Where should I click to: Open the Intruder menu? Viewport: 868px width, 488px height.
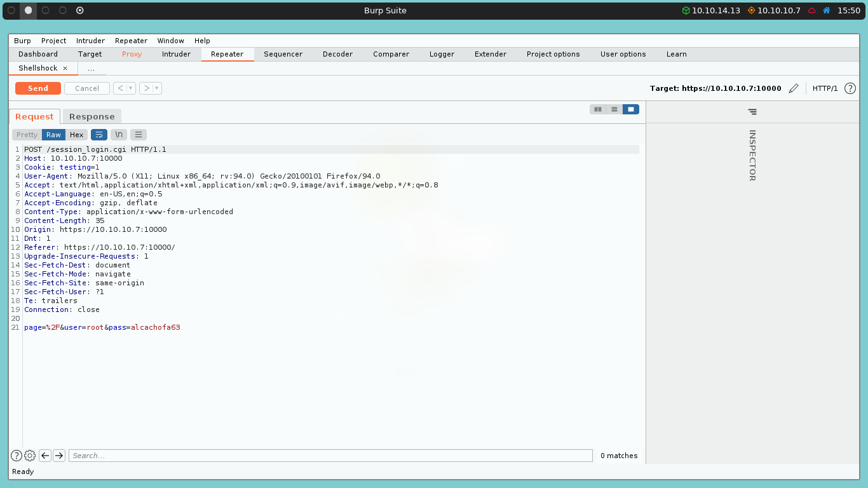coord(90,41)
